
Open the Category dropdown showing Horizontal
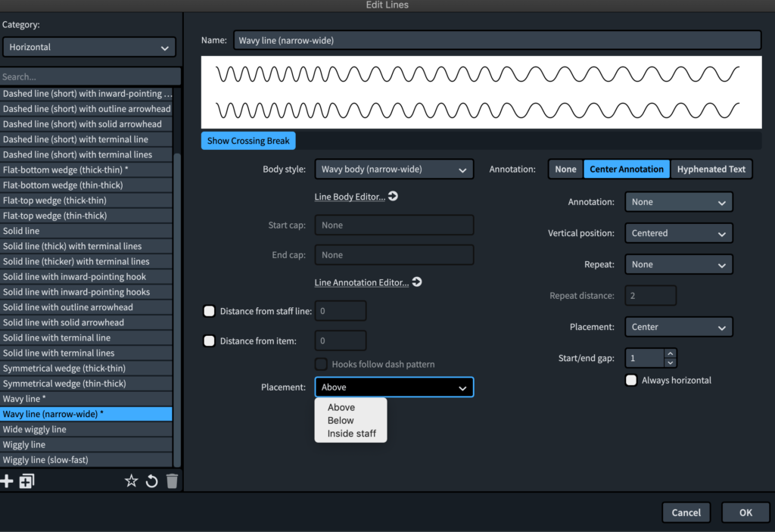coord(89,48)
